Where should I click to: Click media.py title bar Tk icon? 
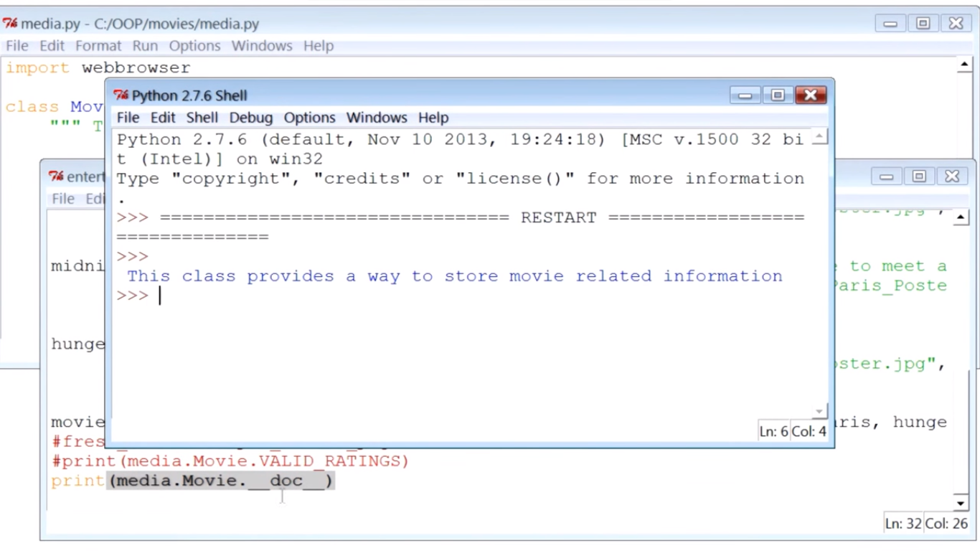pos(10,24)
